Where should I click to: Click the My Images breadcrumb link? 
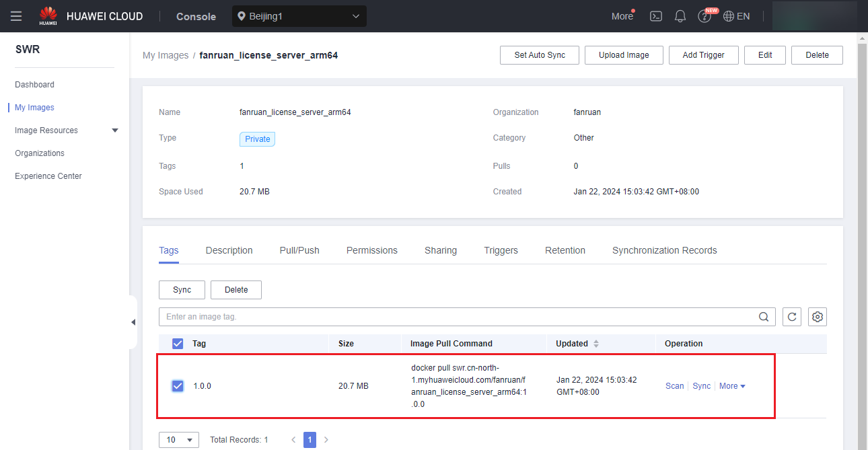(166, 55)
